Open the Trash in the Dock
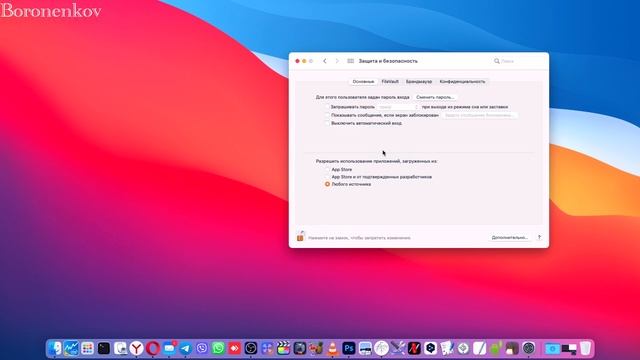640x360 pixels. coord(585,348)
